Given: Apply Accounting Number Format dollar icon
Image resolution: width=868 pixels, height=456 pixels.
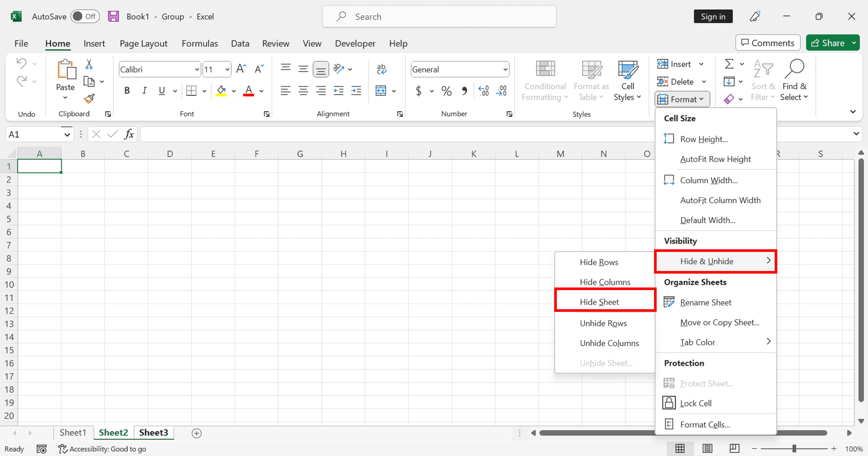Looking at the screenshot, I should [418, 91].
